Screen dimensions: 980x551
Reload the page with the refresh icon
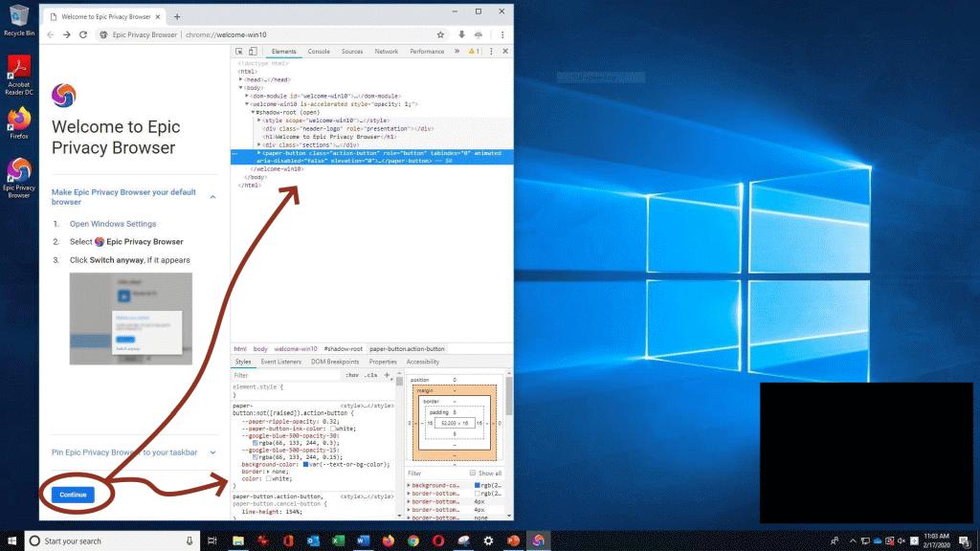[x=83, y=35]
